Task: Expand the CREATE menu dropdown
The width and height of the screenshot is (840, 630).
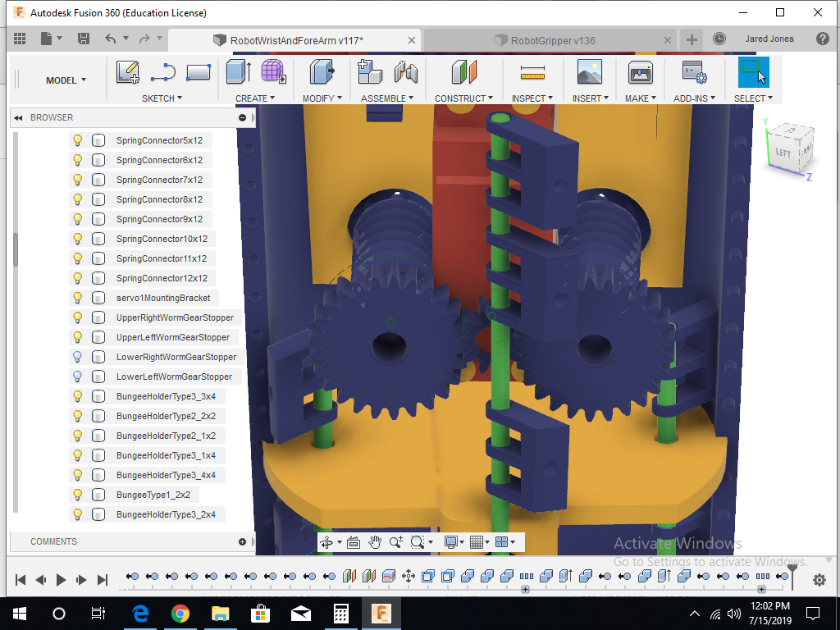Action: (255, 98)
